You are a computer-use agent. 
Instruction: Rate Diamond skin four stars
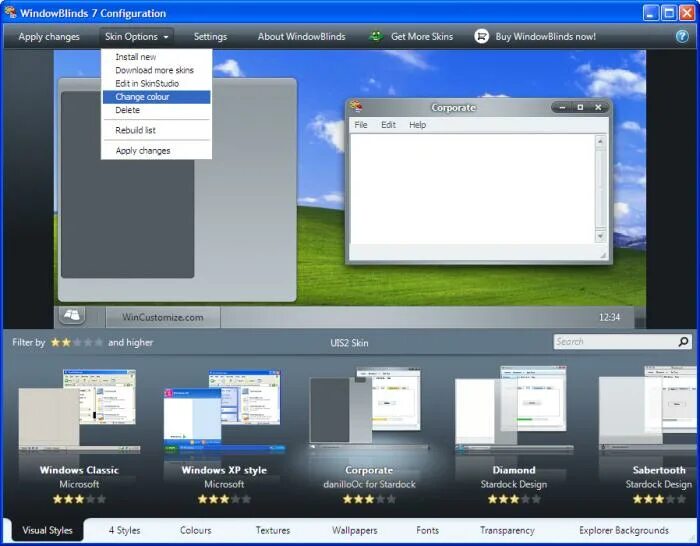pyautogui.click(x=525, y=499)
